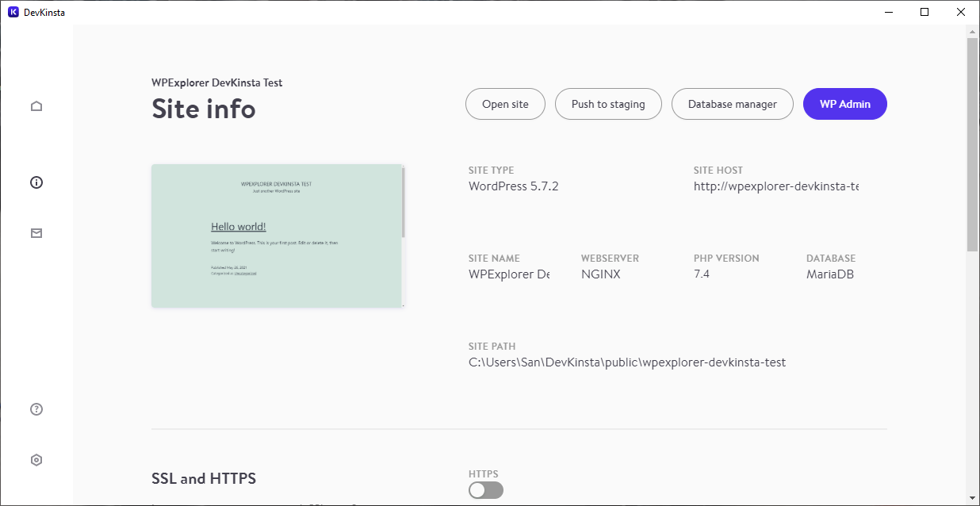The height and width of the screenshot is (506, 980).
Task: Click the site preview thumbnail
Action: coord(278,236)
